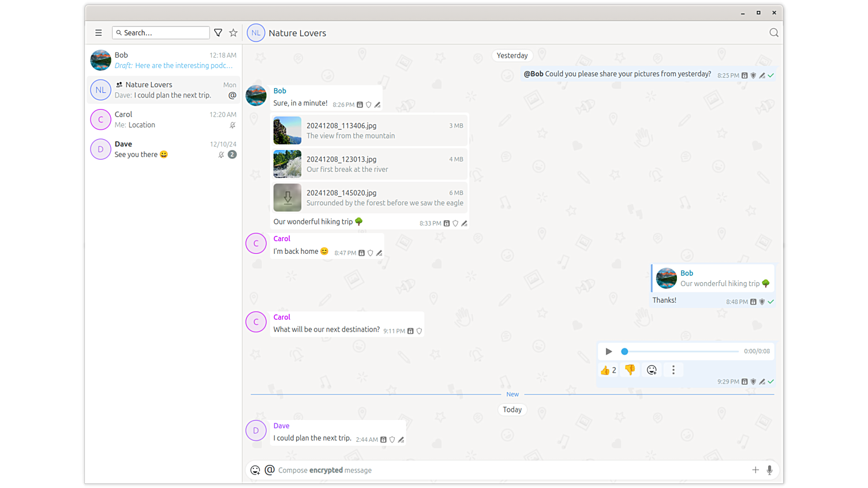Expand the three-dot message options menu
868x488 pixels.
[673, 370]
